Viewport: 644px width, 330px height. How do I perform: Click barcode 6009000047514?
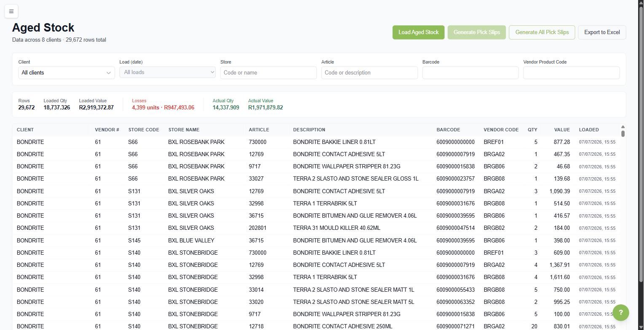click(x=456, y=228)
